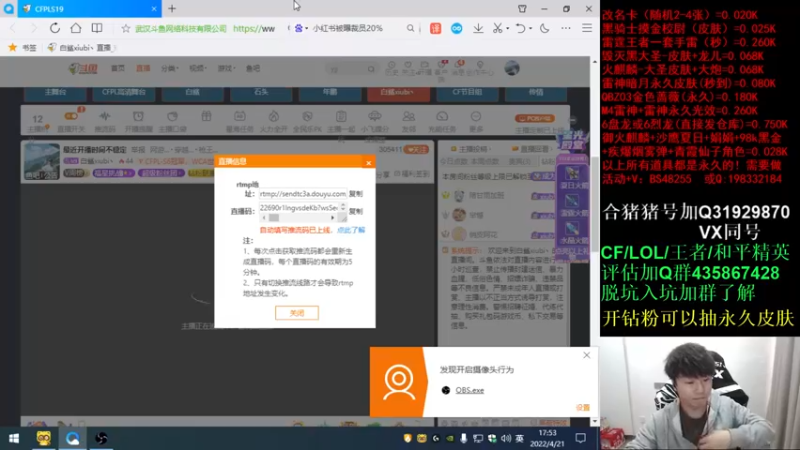Click the undo closed tab arrow icon
Image resolution: width=800 pixels, height=450 pixels.
point(520,29)
